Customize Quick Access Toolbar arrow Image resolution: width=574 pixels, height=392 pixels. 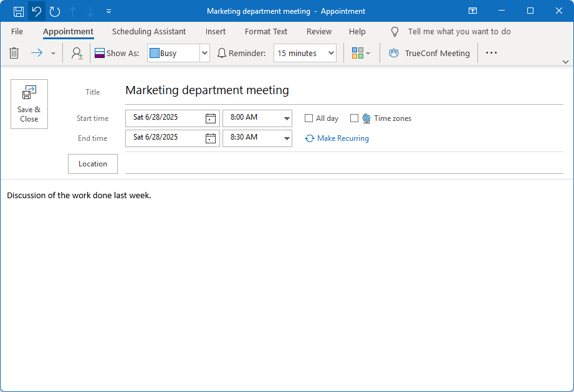pos(108,11)
